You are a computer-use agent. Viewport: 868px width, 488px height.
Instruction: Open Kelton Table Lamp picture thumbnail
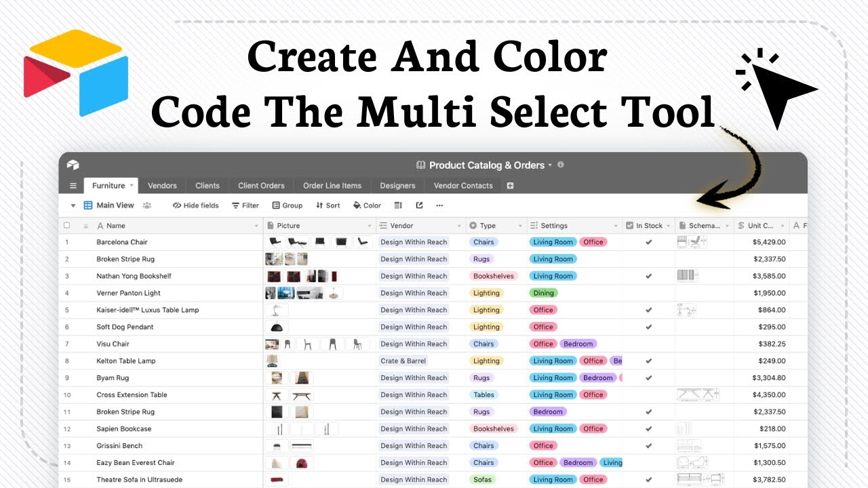point(273,361)
